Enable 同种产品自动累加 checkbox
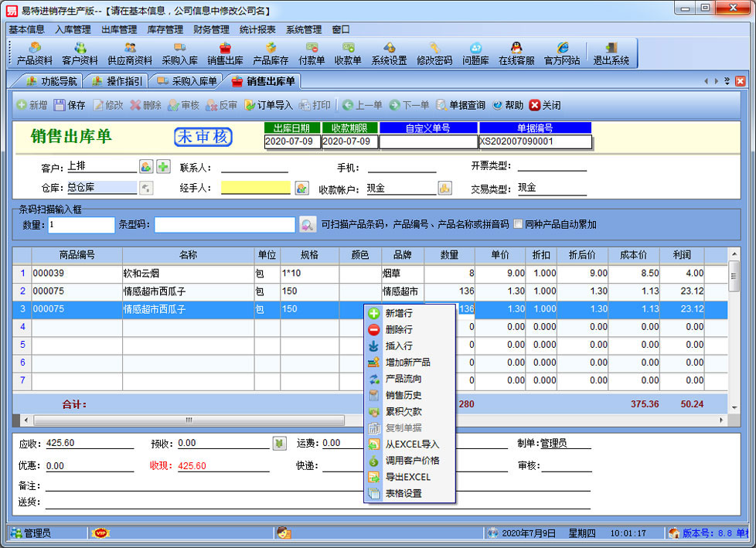Image resolution: width=756 pixels, height=548 pixels. click(x=518, y=225)
